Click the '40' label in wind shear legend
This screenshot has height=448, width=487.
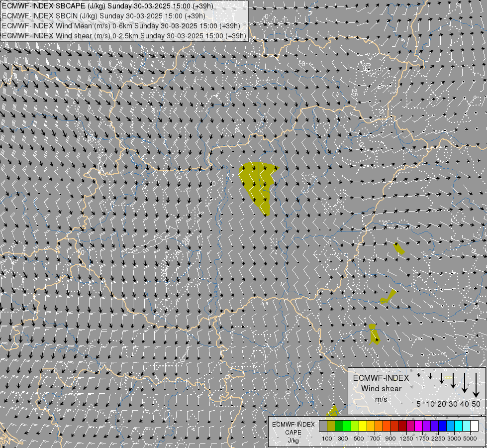465,404
